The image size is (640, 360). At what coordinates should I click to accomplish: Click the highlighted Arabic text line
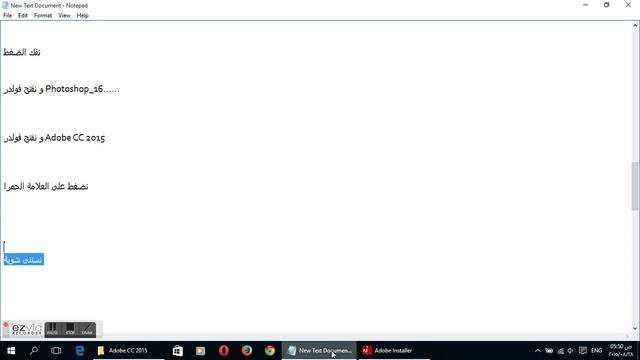click(24, 260)
